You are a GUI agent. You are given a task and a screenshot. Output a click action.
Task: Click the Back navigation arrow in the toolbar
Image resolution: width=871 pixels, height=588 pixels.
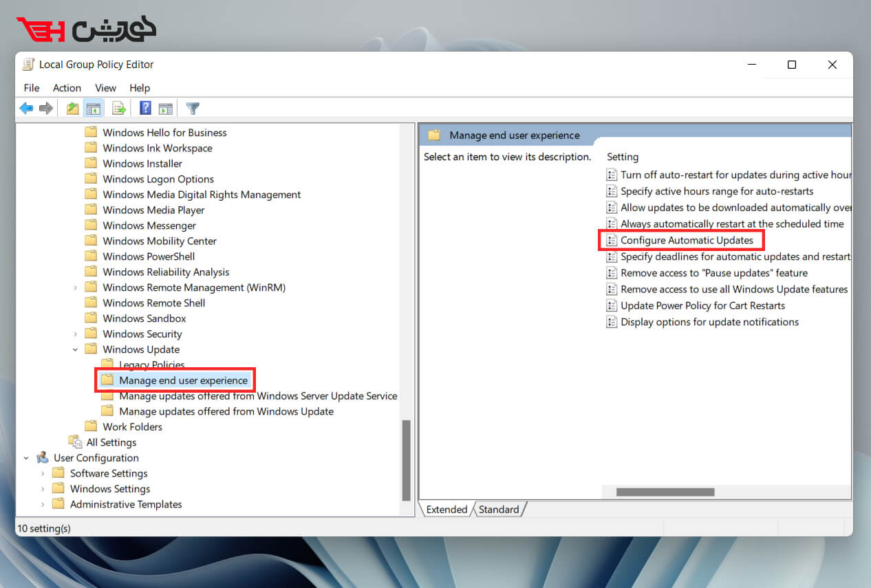(26, 108)
